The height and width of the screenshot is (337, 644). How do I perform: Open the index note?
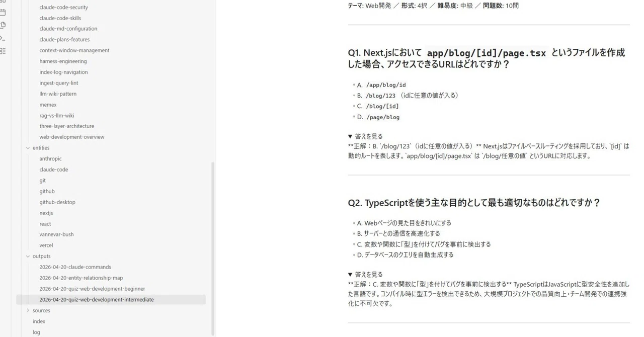tap(39, 321)
